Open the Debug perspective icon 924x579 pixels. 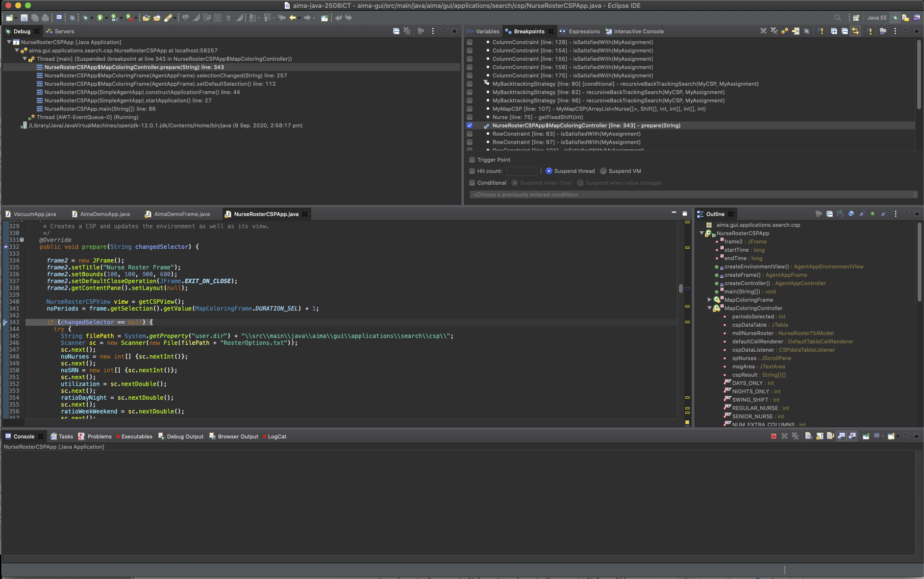tap(895, 18)
